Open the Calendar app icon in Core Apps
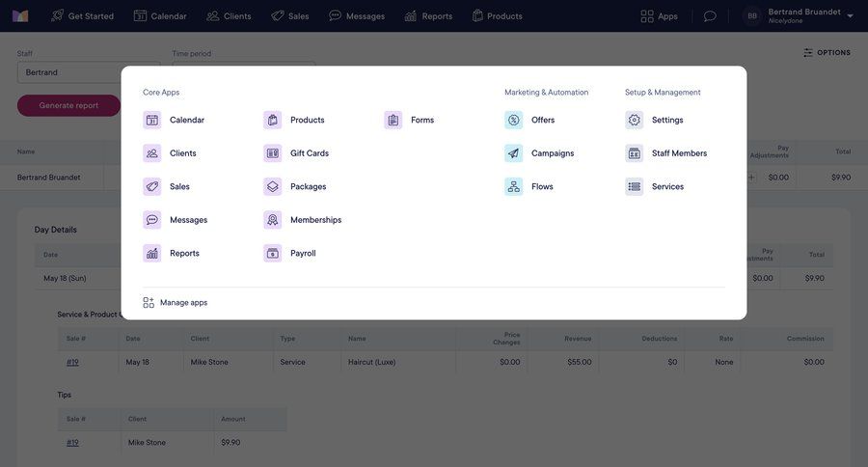Viewport: 868px width, 467px height. 152,120
